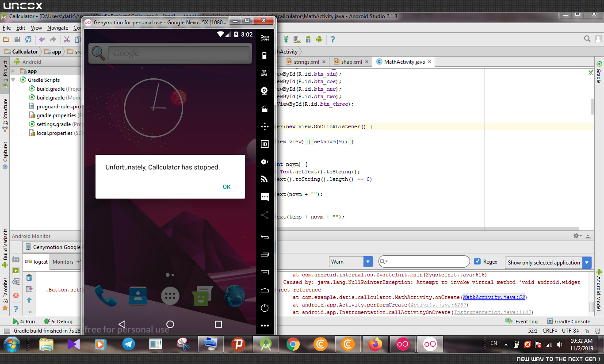Click Genymotion recent apps side icon
Image resolution: width=604 pixels, height=364 pixels.
pos(264,255)
